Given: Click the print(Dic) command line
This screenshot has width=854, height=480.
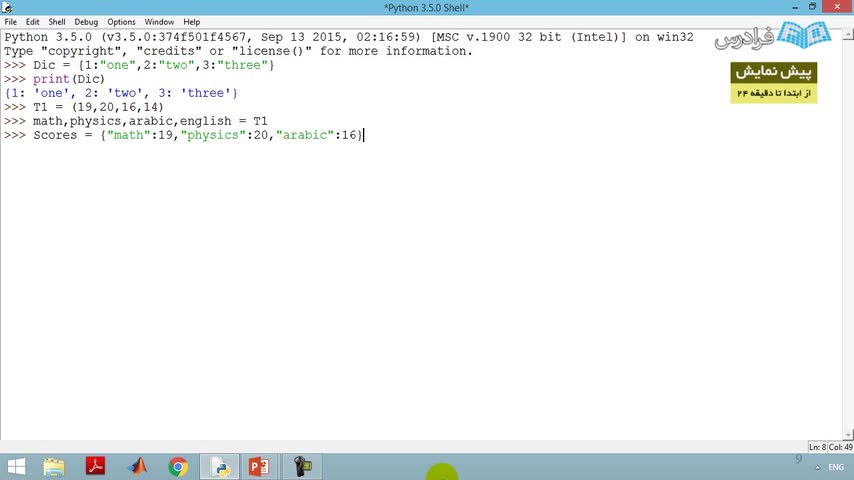Looking at the screenshot, I should [54, 79].
